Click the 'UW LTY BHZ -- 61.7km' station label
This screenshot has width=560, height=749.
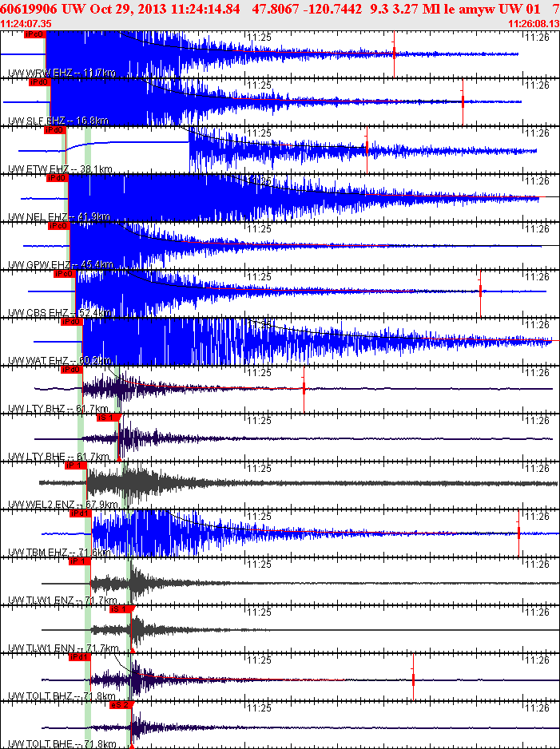(x=58, y=408)
